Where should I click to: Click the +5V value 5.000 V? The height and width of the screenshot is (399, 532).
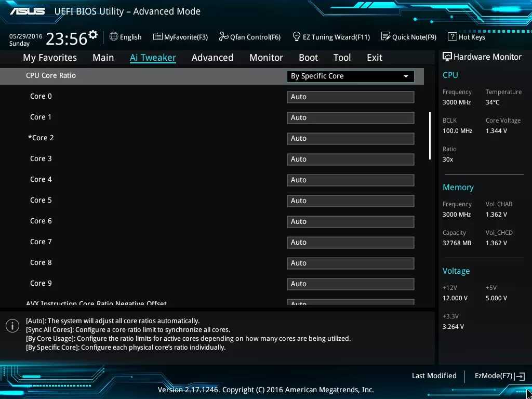coord(496,298)
